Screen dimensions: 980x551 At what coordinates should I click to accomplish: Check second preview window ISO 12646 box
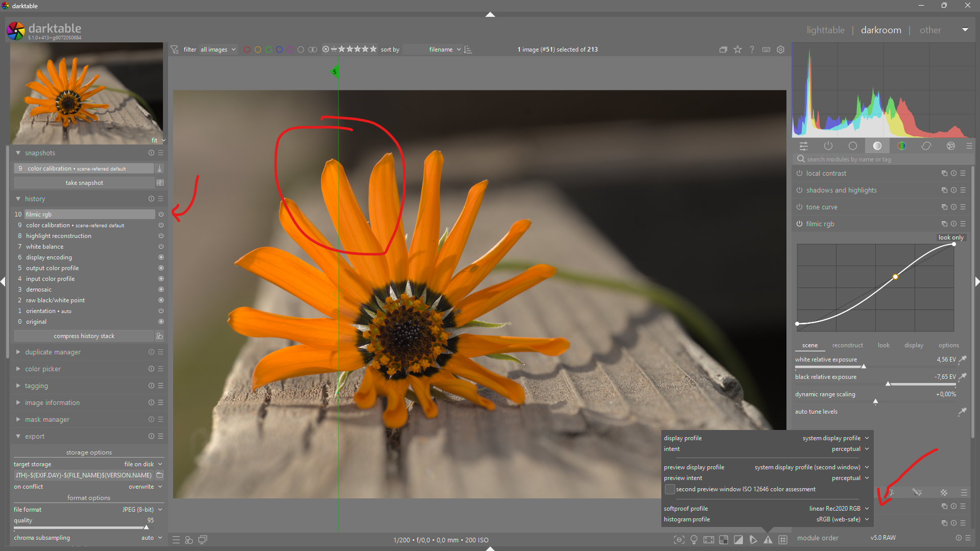[670, 489]
